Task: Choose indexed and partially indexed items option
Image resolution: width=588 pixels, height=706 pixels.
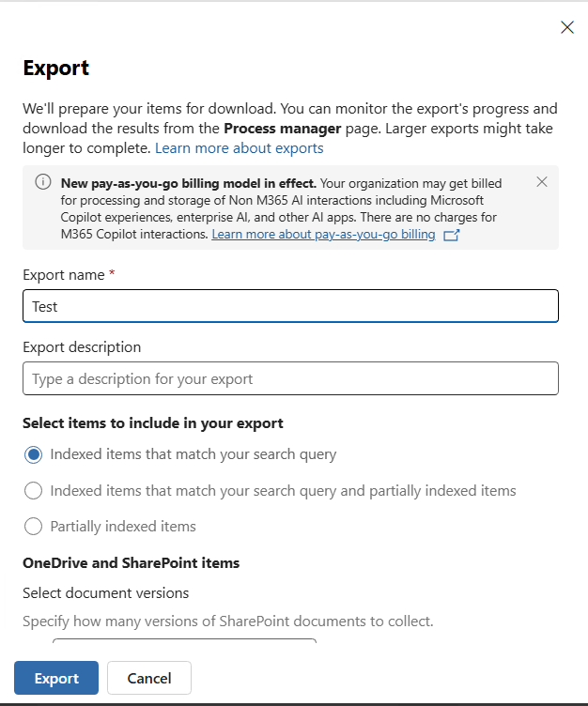Action: 33,490
